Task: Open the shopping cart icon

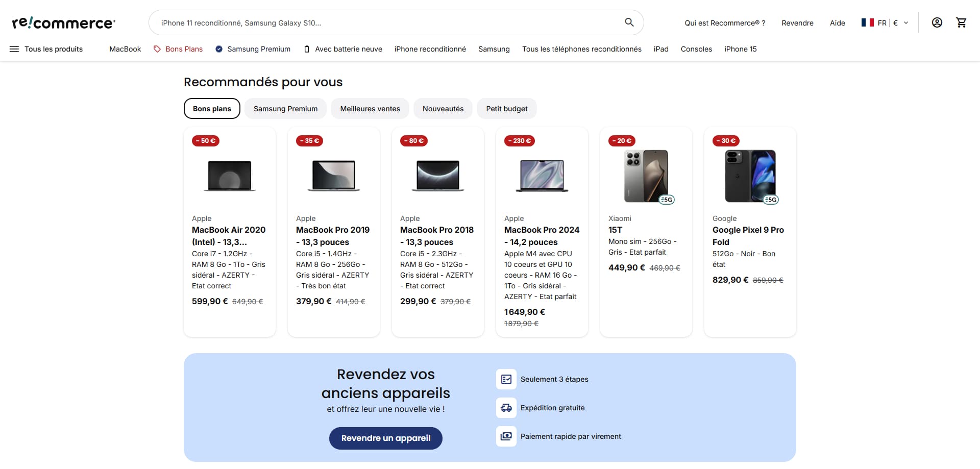Action: click(x=962, y=22)
